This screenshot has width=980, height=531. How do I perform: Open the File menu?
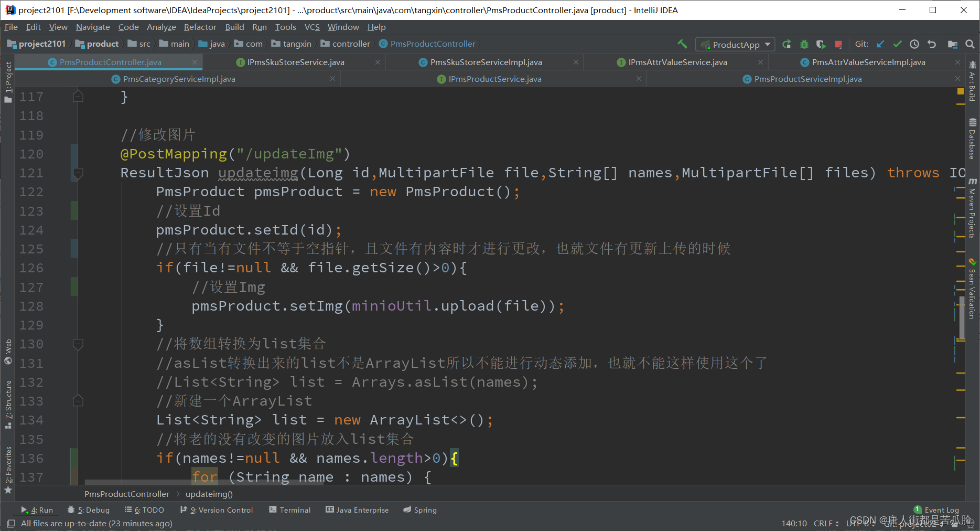[x=11, y=27]
